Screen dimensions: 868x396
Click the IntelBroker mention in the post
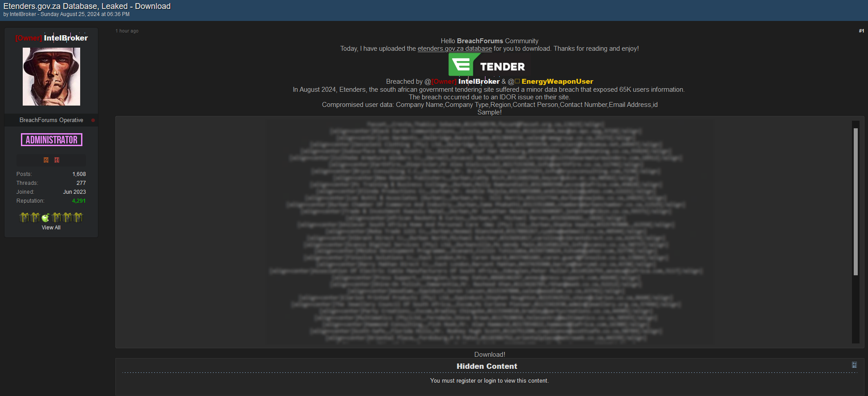[x=479, y=82]
